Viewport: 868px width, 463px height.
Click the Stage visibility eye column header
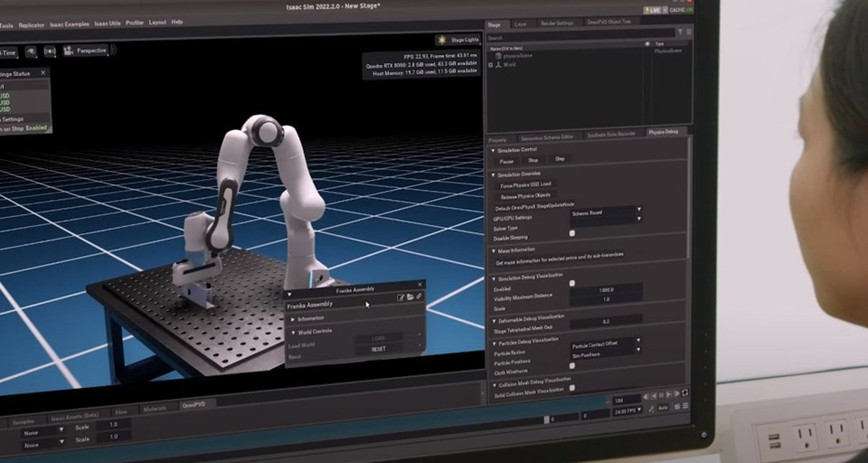647,44
